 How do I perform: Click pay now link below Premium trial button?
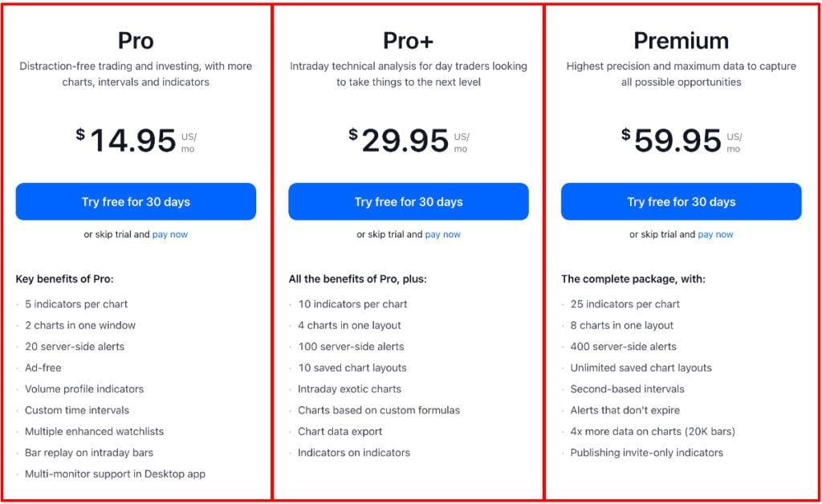click(x=715, y=234)
